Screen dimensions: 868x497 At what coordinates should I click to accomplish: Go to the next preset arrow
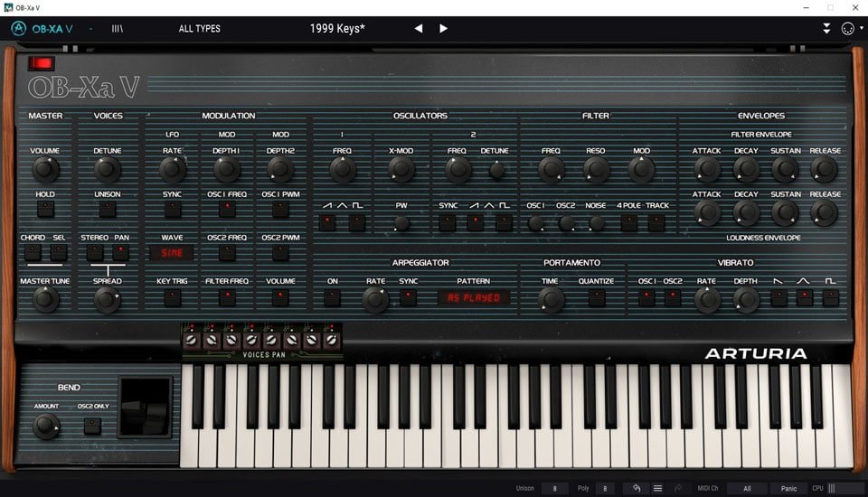(x=443, y=28)
